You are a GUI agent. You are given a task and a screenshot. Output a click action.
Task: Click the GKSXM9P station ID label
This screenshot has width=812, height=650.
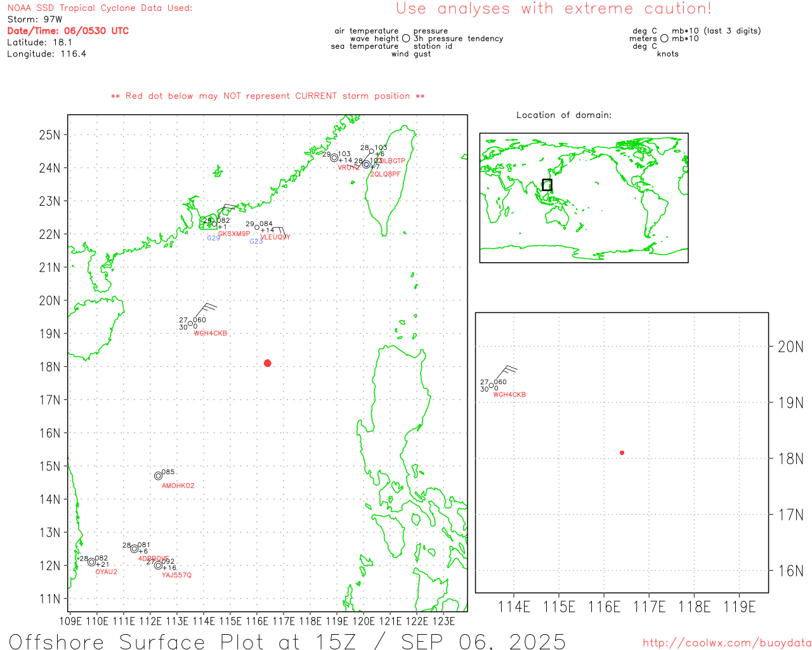click(x=234, y=234)
